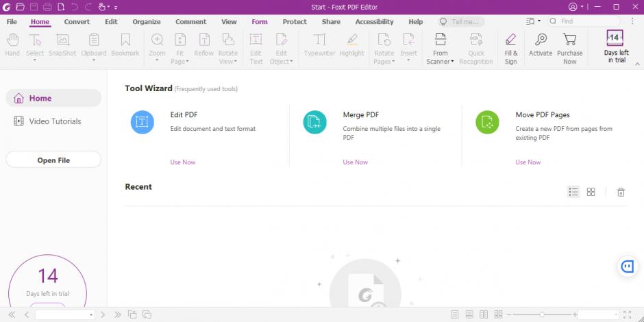Select the SnapShot tool
This screenshot has height=322, width=644.
point(62,45)
